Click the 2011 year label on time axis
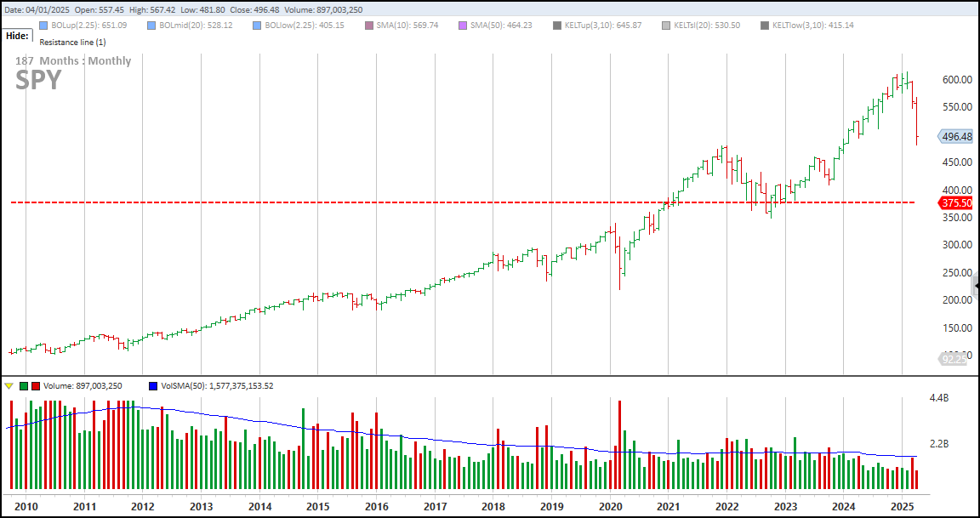 84,505
